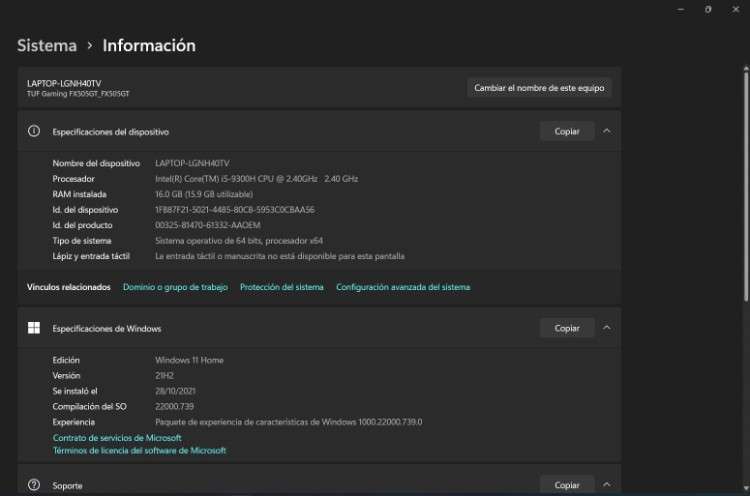Click the Información page title

(x=149, y=45)
